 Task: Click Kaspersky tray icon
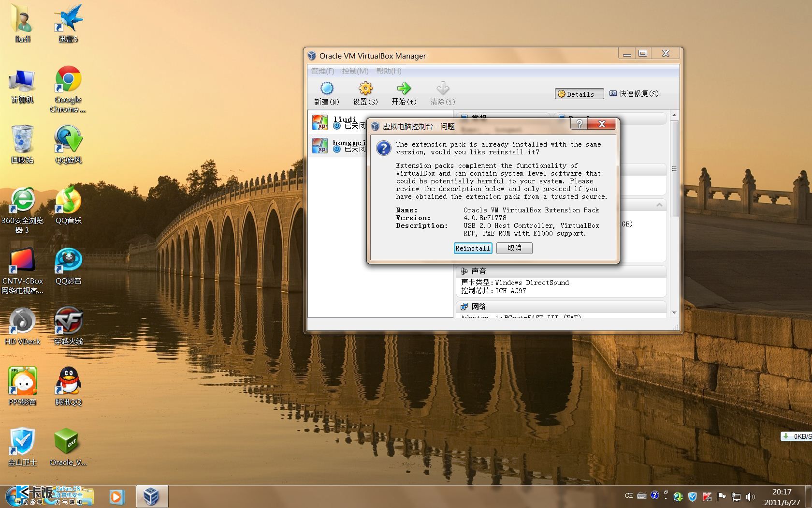(x=707, y=496)
